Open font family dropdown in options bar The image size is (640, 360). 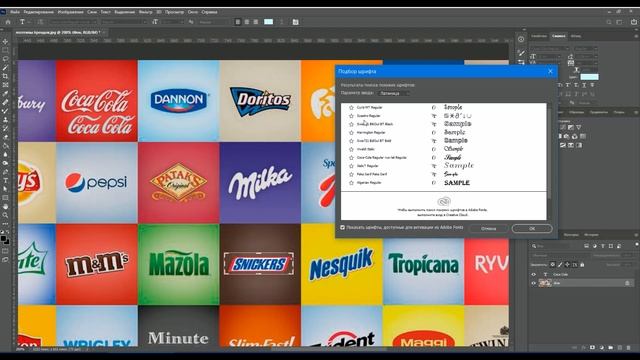click(x=72, y=22)
